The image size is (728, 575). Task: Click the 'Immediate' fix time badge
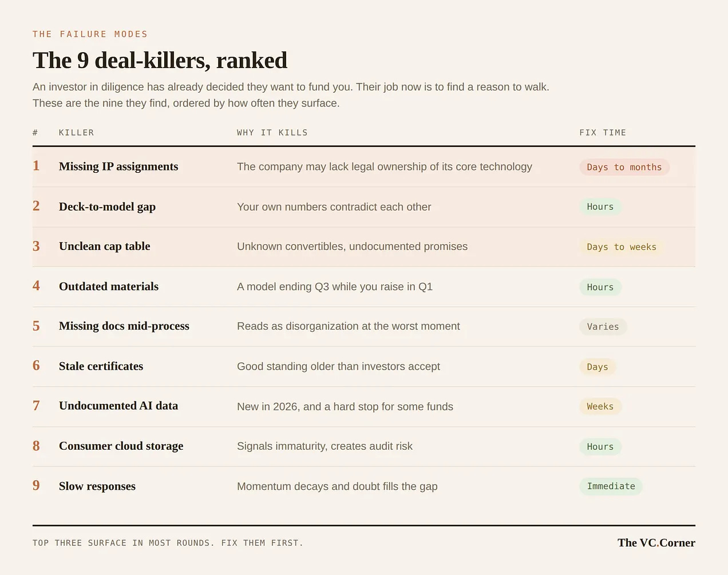[x=611, y=486]
